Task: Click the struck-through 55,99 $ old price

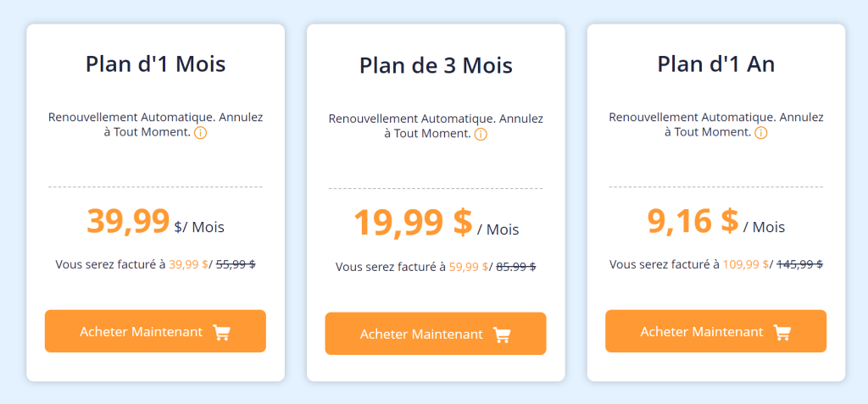Action: coord(236,264)
